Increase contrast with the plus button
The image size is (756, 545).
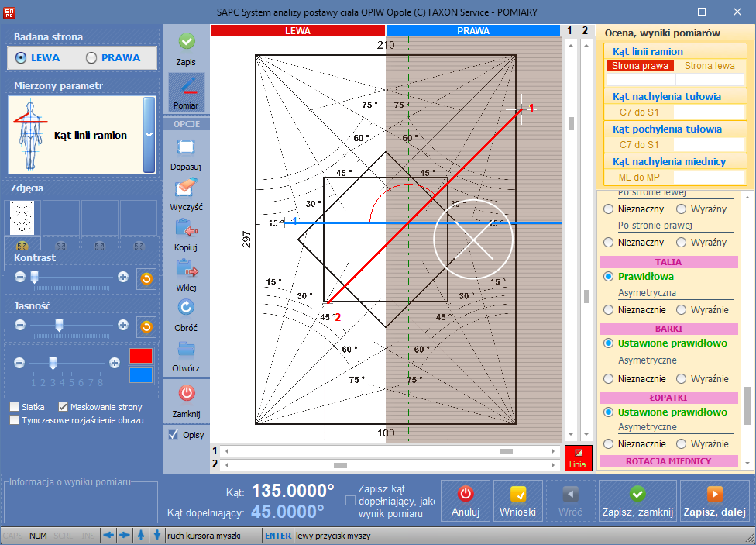123,277
